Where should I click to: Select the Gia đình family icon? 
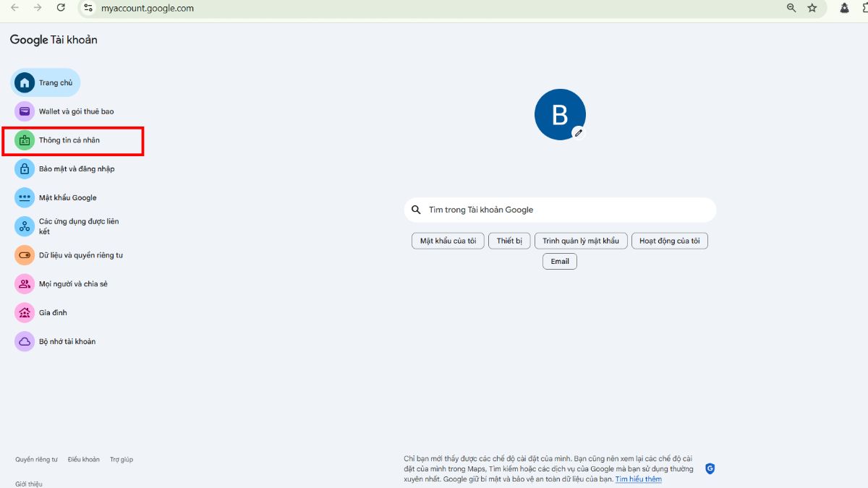pyautogui.click(x=25, y=312)
